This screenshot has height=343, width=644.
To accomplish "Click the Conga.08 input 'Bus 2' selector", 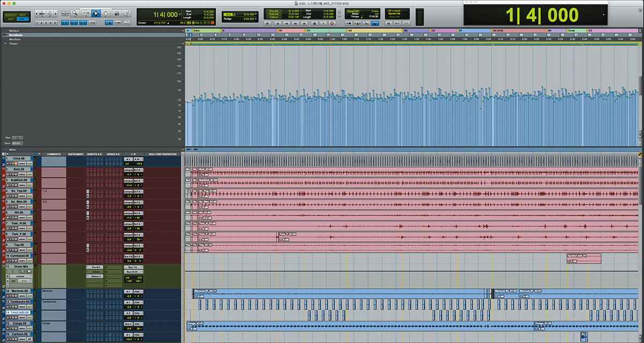I will 128,324.
